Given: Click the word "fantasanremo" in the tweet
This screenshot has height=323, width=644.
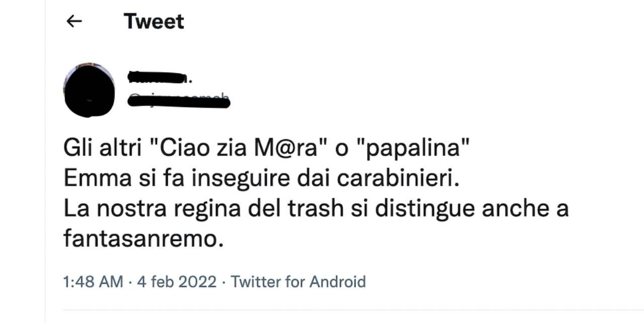Looking at the screenshot, I should [x=142, y=238].
